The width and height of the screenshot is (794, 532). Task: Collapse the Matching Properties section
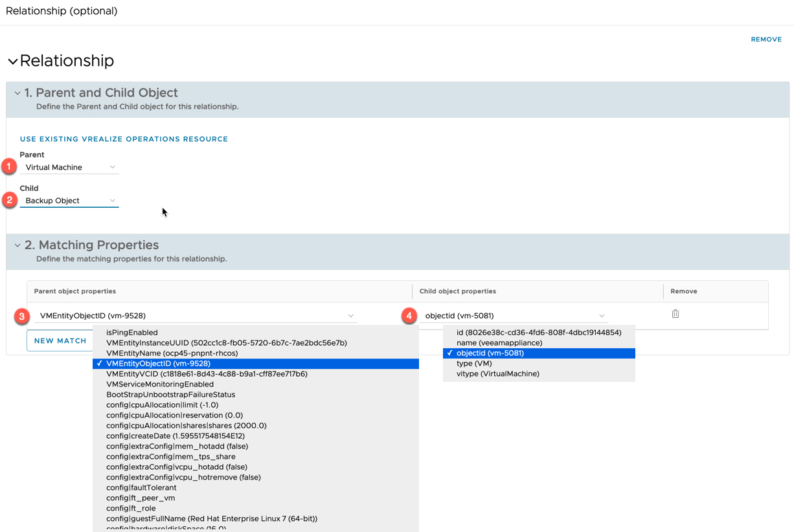17,246
